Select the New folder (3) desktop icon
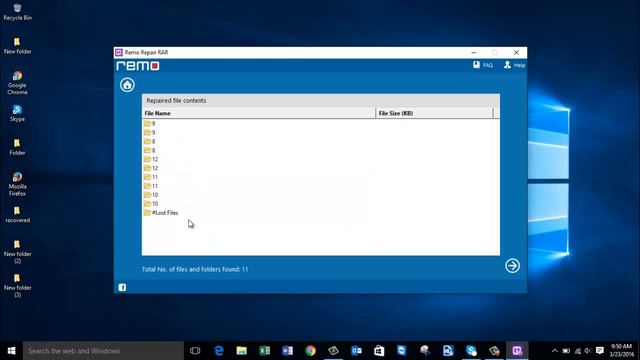 coord(17,286)
